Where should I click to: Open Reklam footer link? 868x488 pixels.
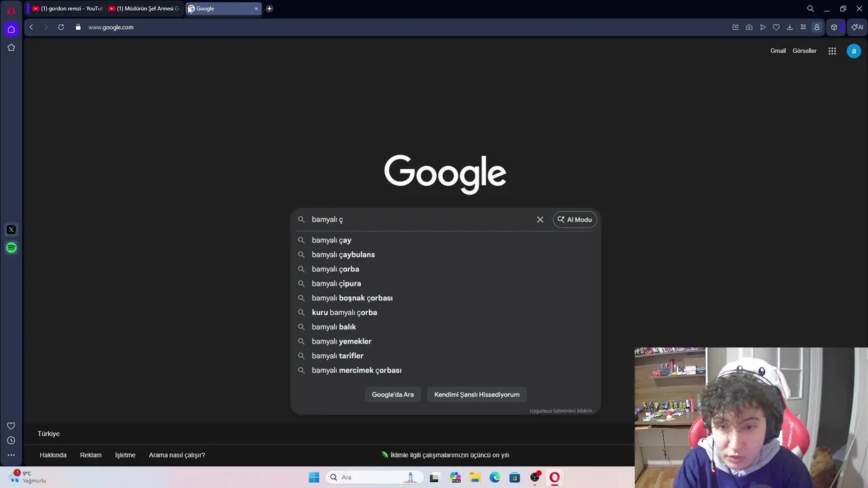pyautogui.click(x=91, y=455)
